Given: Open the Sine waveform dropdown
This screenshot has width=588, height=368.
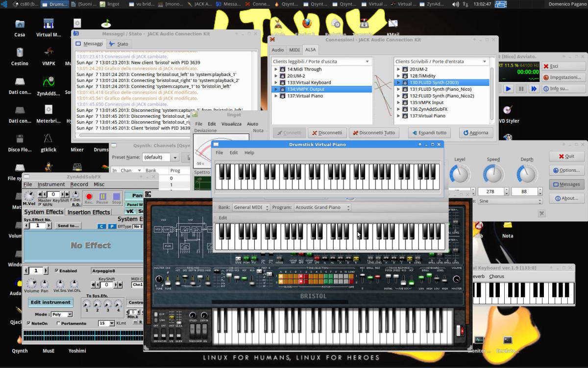Looking at the screenshot, I should 510,201.
